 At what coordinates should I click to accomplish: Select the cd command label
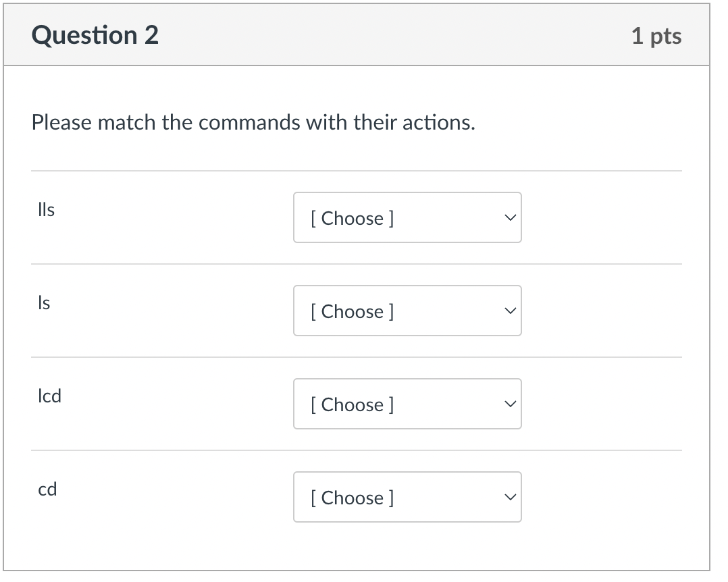(x=47, y=490)
